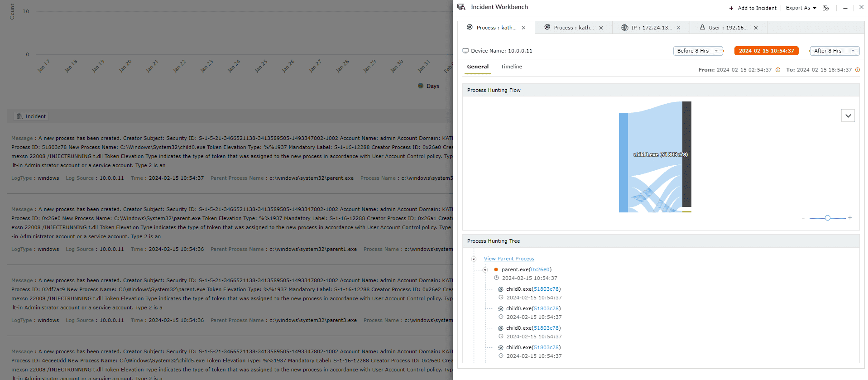This screenshot has height=380, width=868.
Task: Click the Process Hunting Tree heading
Action: tap(494, 241)
